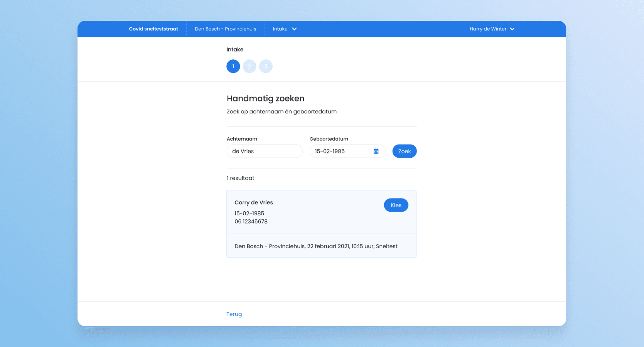
Task: Go to Covid snelteststraat home
Action: tap(153, 29)
